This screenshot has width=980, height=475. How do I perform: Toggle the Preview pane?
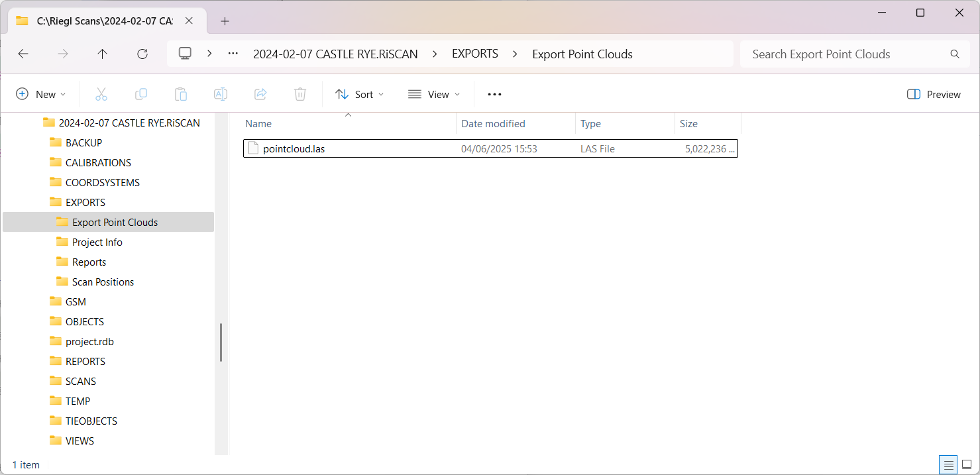coord(934,94)
